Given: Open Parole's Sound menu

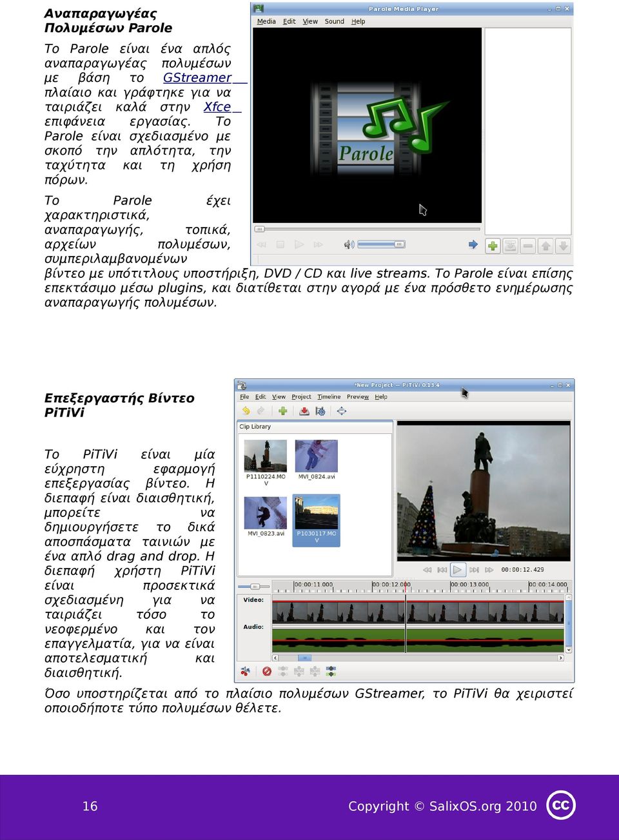Looking at the screenshot, I should click(x=334, y=21).
